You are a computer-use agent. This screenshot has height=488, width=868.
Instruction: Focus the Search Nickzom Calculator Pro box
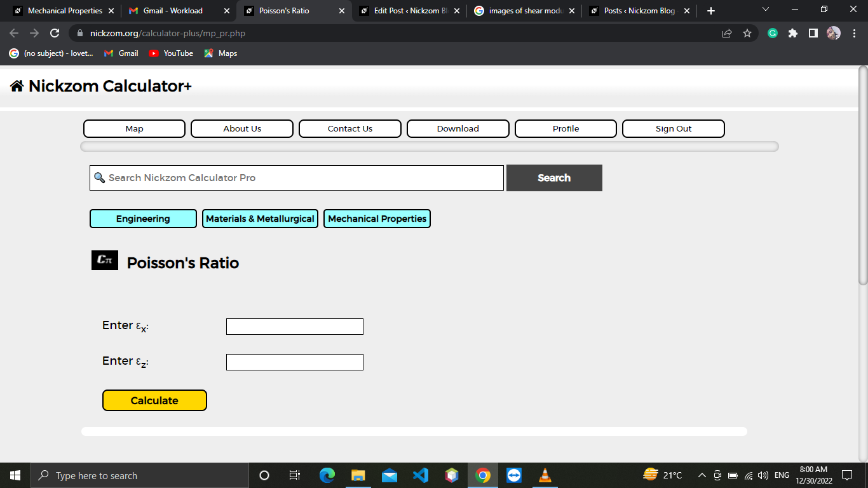click(297, 178)
